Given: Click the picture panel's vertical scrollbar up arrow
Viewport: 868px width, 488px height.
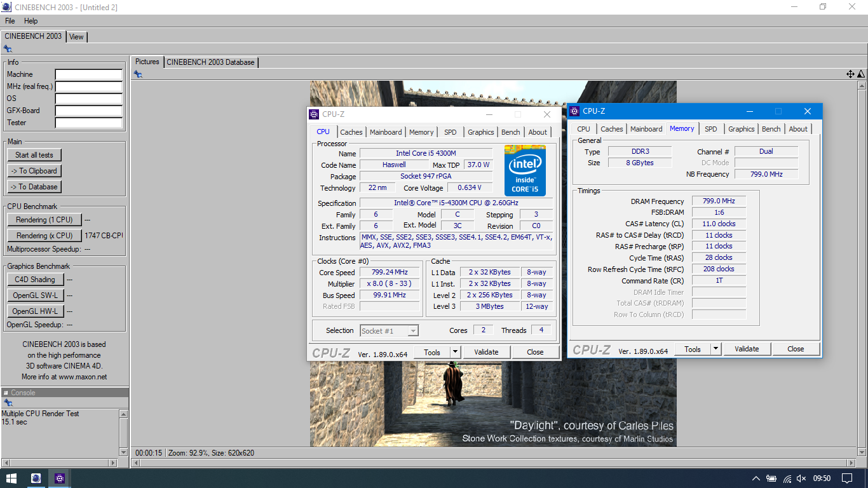Looking at the screenshot, I should (862, 85).
